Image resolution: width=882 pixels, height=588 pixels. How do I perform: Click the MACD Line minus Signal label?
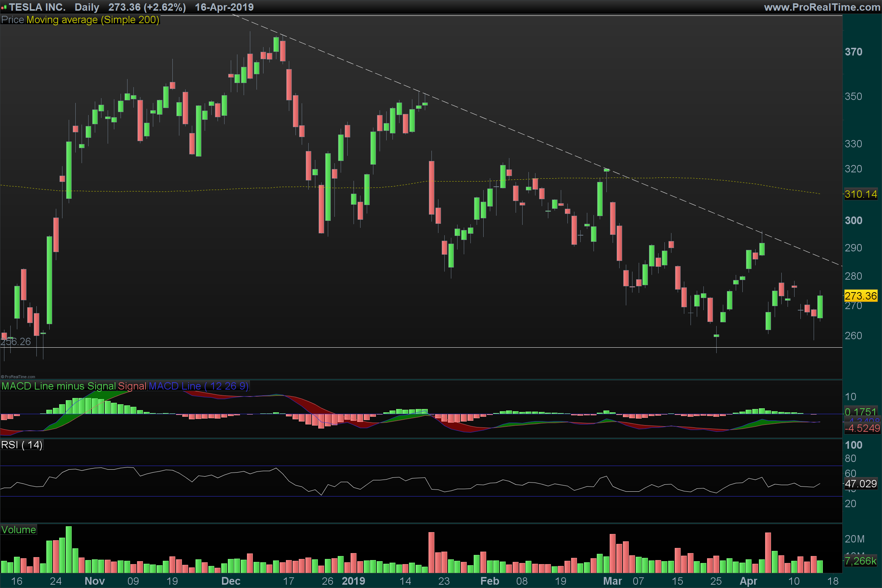coord(58,386)
